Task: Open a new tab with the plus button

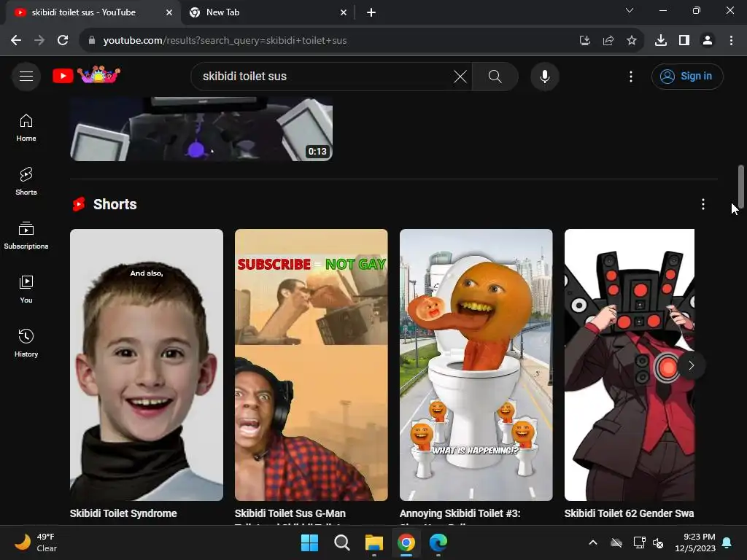Action: click(371, 13)
